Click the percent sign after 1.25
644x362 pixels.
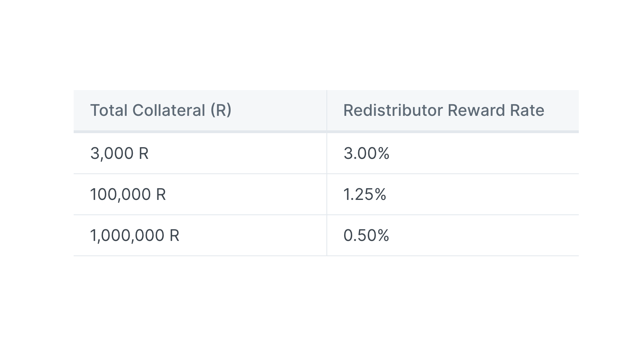point(380,195)
